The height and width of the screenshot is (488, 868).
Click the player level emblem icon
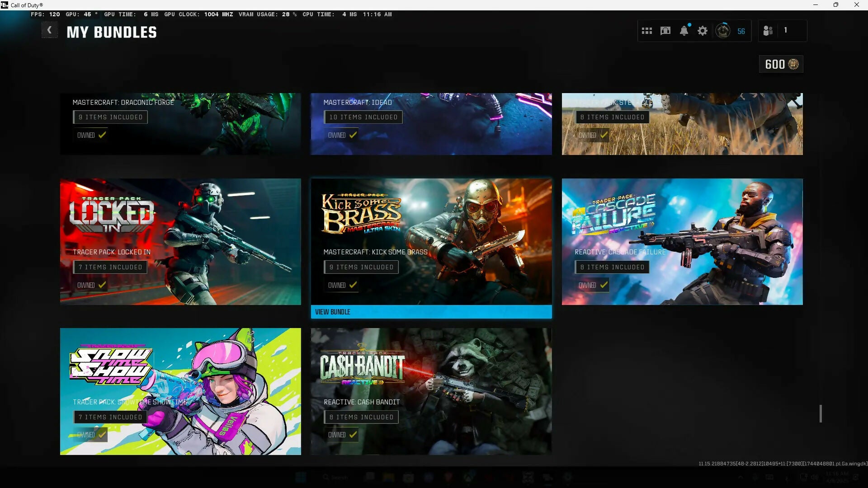coord(723,31)
